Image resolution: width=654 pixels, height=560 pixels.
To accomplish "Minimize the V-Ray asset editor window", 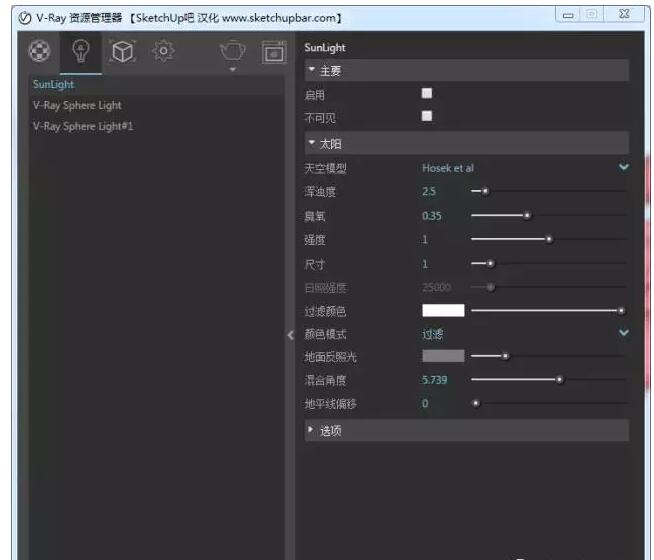I will coord(568,15).
